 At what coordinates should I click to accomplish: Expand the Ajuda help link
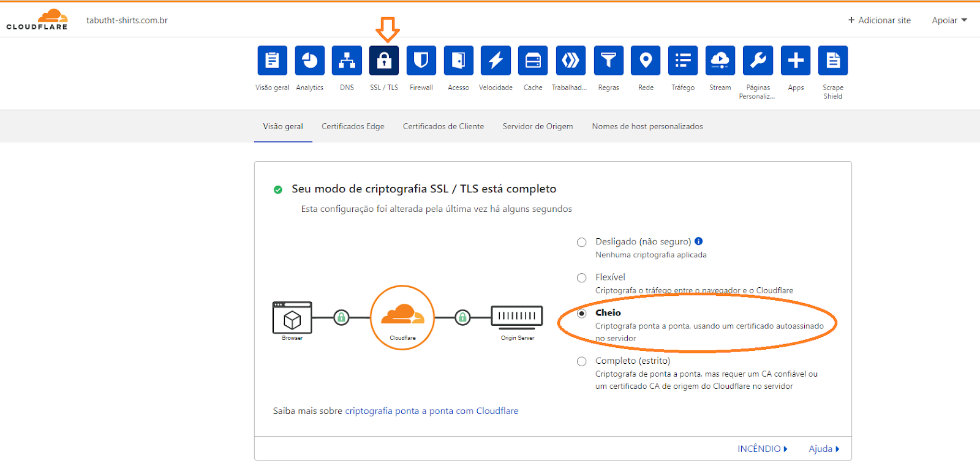[824, 449]
